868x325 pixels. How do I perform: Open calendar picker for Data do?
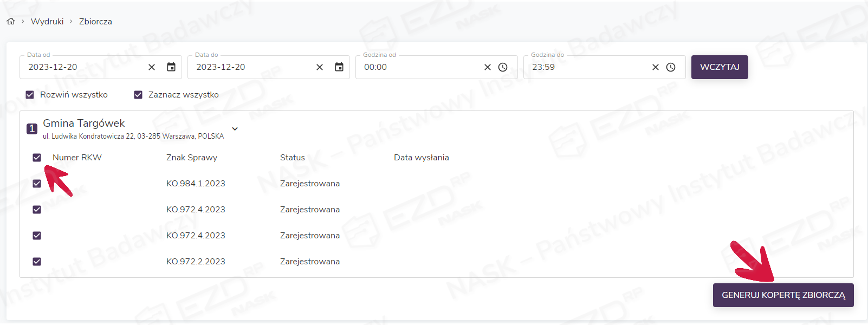pyautogui.click(x=339, y=67)
